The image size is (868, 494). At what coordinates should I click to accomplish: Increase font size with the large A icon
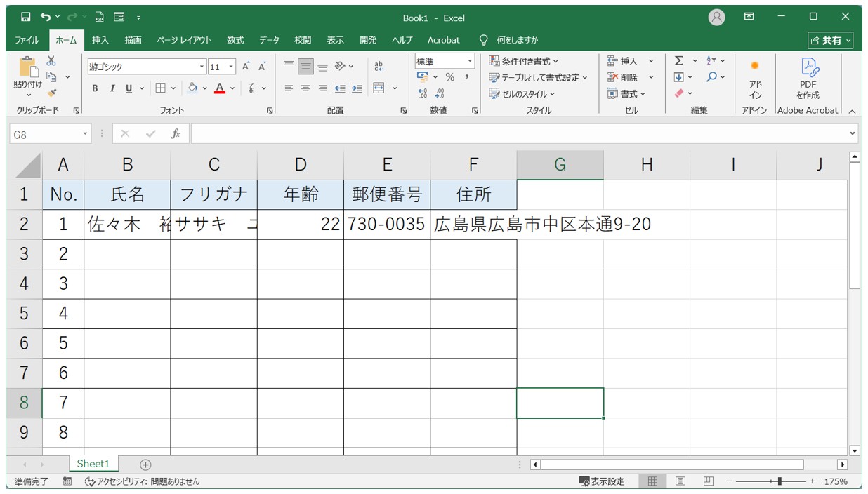[x=246, y=67]
